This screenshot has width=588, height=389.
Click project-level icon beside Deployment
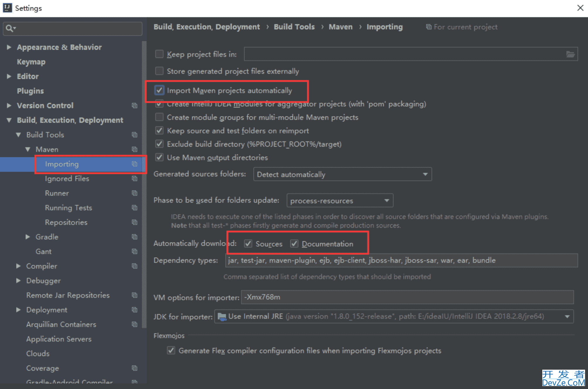(x=135, y=310)
